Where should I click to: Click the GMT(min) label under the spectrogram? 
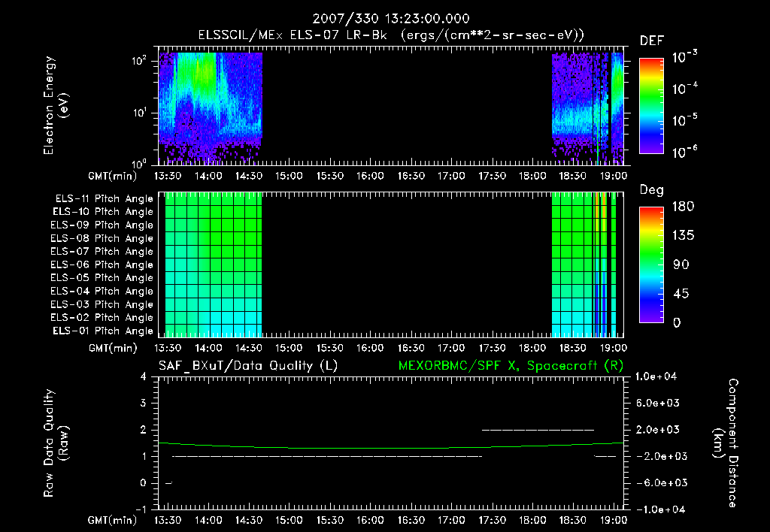[x=112, y=176]
